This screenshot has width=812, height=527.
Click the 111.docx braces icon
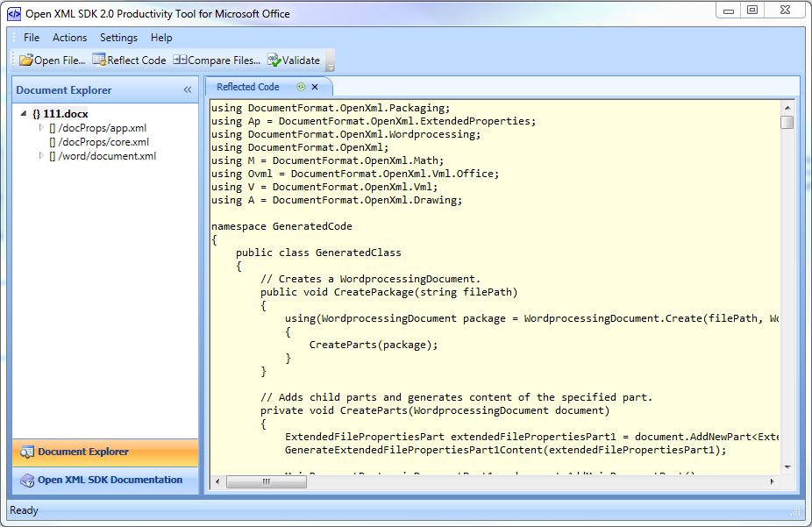36,114
